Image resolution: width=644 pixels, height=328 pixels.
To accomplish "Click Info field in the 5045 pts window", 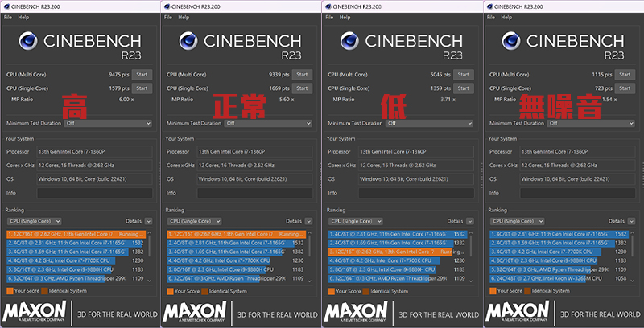I will point(416,193).
